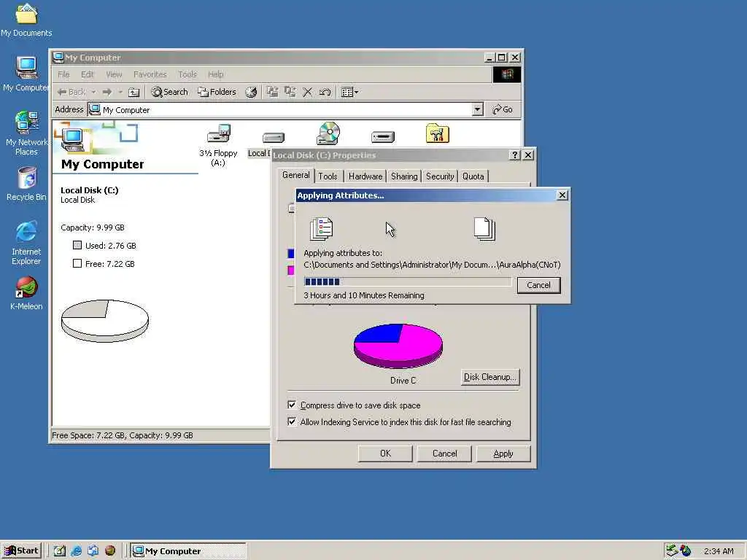
Task: Toggle Compress drive to save disk space
Action: pyautogui.click(x=292, y=405)
